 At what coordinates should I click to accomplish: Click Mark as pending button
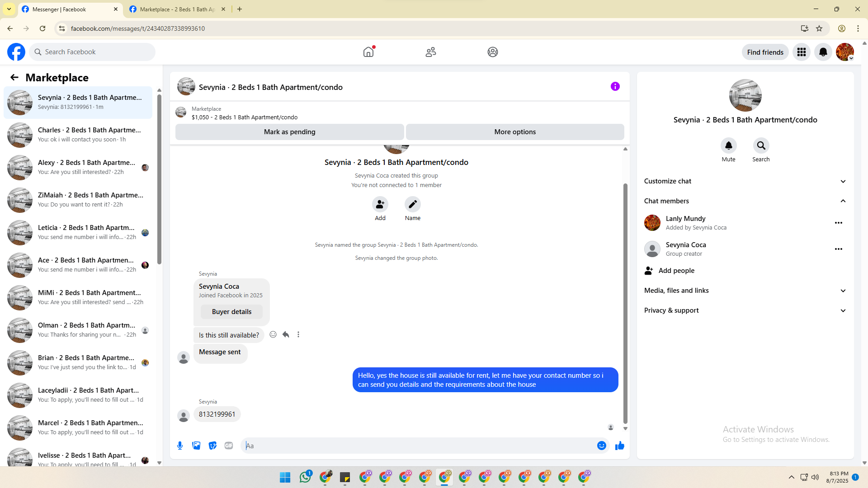pos(290,132)
